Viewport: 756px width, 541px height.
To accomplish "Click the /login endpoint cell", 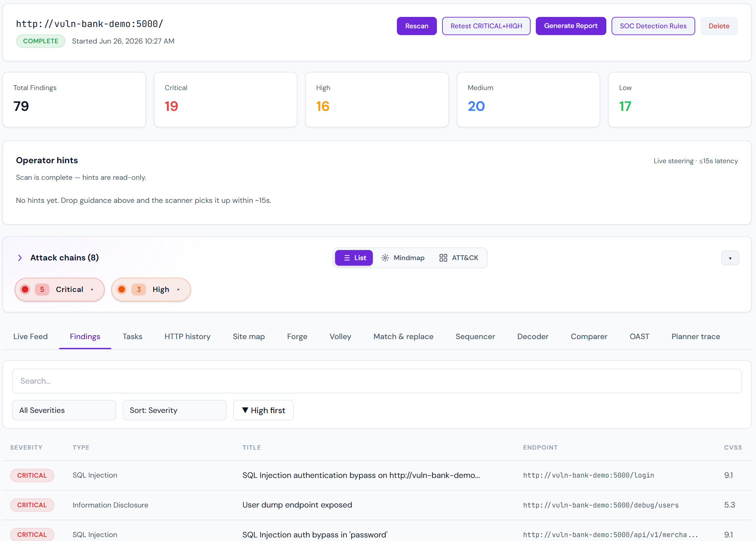I will [588, 475].
